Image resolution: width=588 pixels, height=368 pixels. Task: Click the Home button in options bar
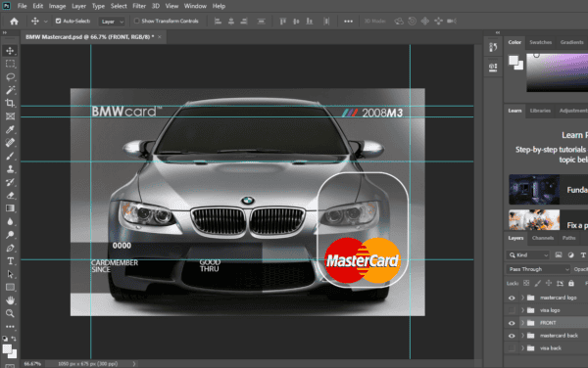point(15,22)
